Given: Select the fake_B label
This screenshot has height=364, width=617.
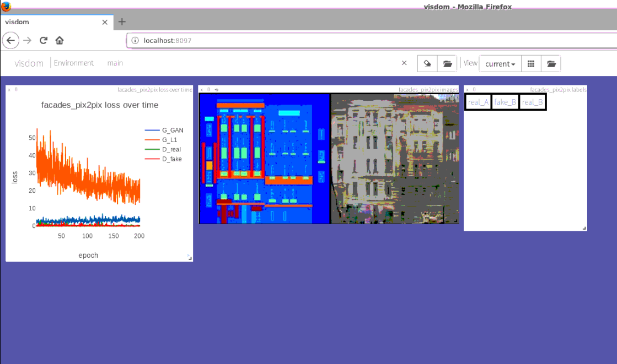Looking at the screenshot, I should pos(505,102).
